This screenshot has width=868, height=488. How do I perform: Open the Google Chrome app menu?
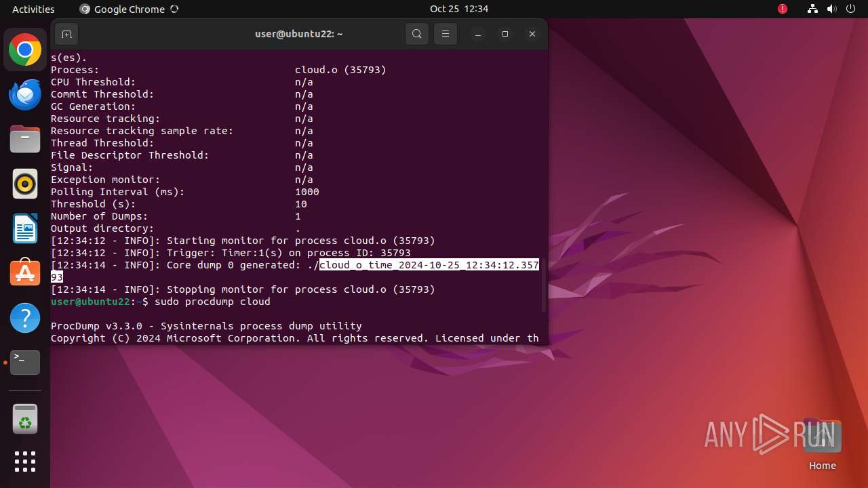click(129, 9)
